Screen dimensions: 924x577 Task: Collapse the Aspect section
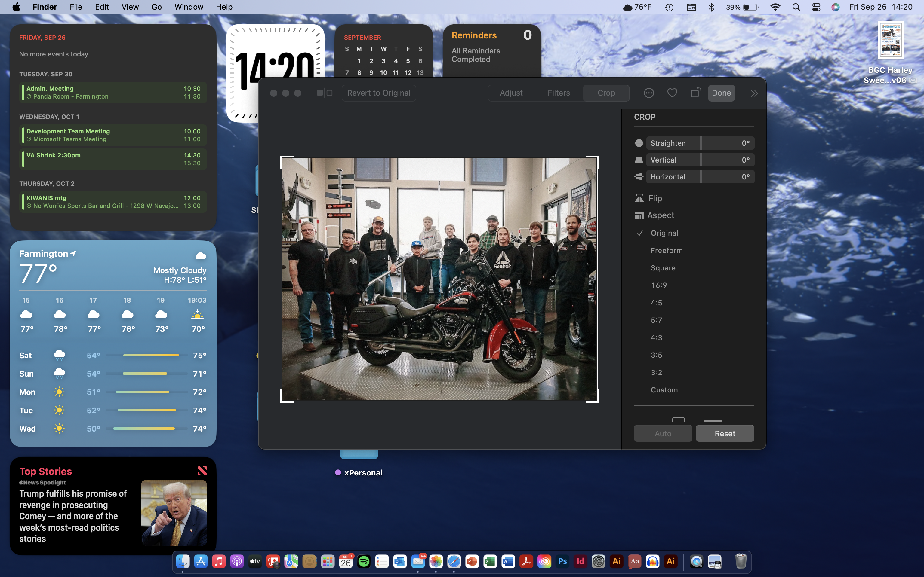(x=660, y=215)
